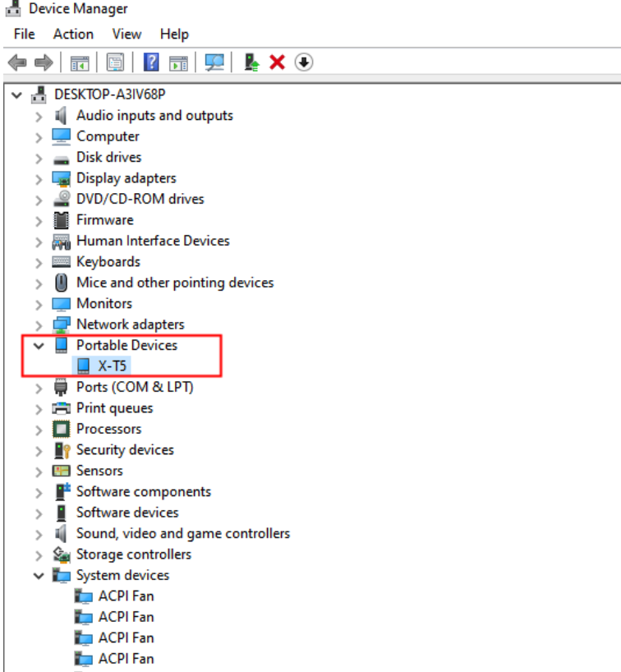Select the first ACPI Fan device
Image resolution: width=621 pixels, height=672 pixels.
pyautogui.click(x=126, y=596)
